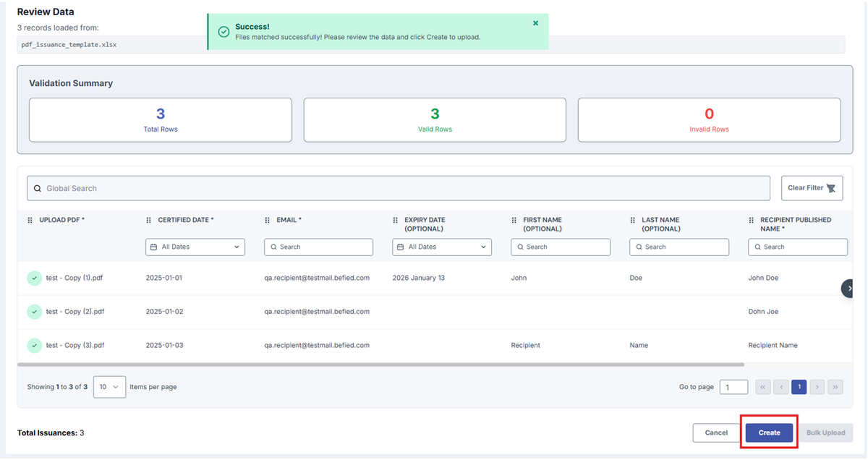868x460 pixels.
Task: Click drag handle icon for EMAIL column
Action: tap(268, 220)
